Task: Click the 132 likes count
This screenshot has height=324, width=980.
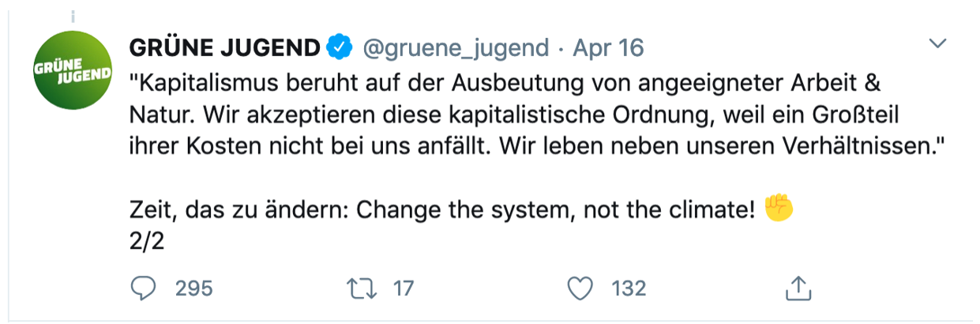Action: 629,288
